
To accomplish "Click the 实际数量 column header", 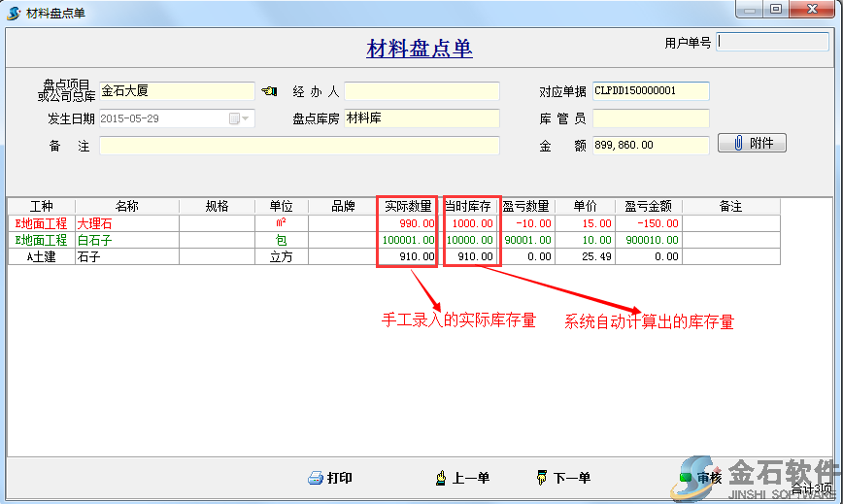I will tap(408, 206).
